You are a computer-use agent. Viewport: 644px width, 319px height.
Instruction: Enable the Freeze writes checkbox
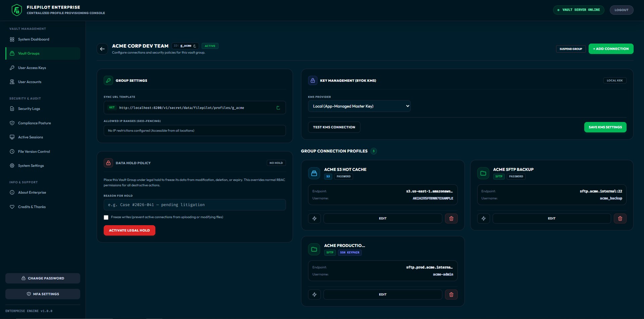[x=106, y=217]
